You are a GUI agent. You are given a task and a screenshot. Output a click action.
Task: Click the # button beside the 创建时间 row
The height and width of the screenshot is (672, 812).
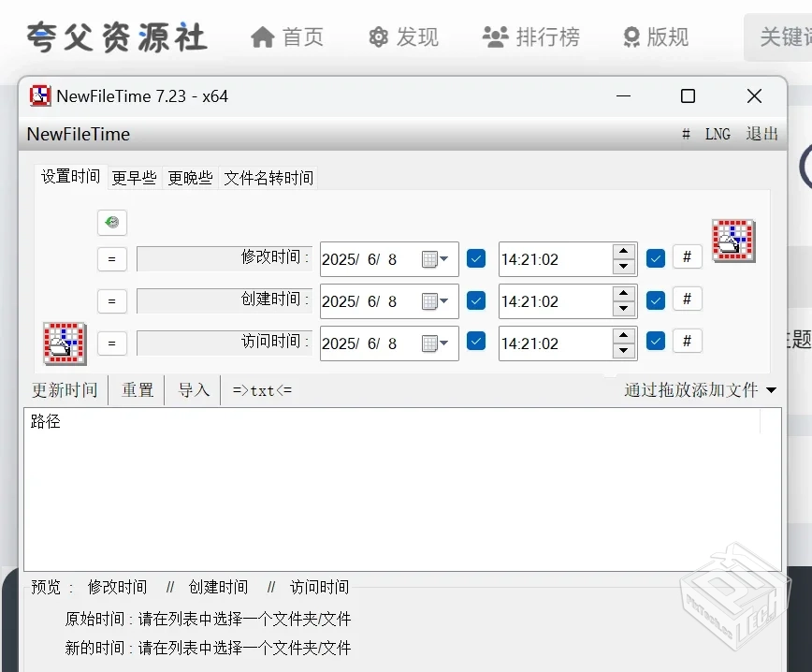point(688,298)
